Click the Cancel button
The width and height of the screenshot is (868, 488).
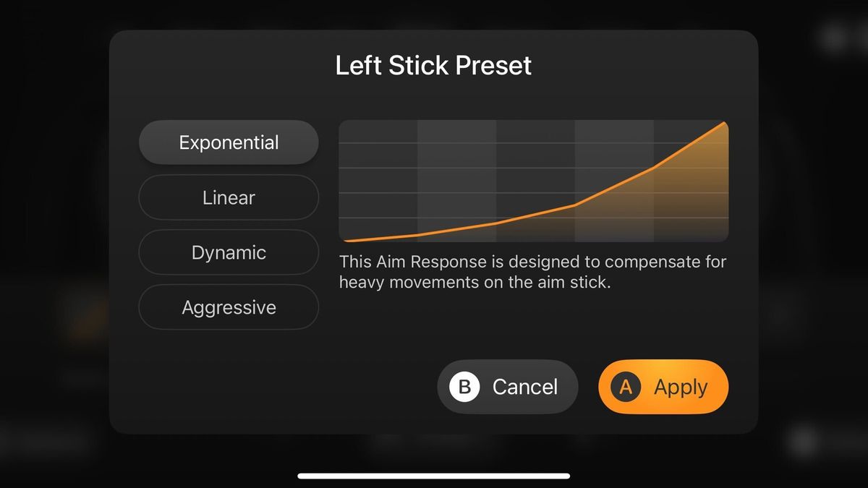coord(508,387)
